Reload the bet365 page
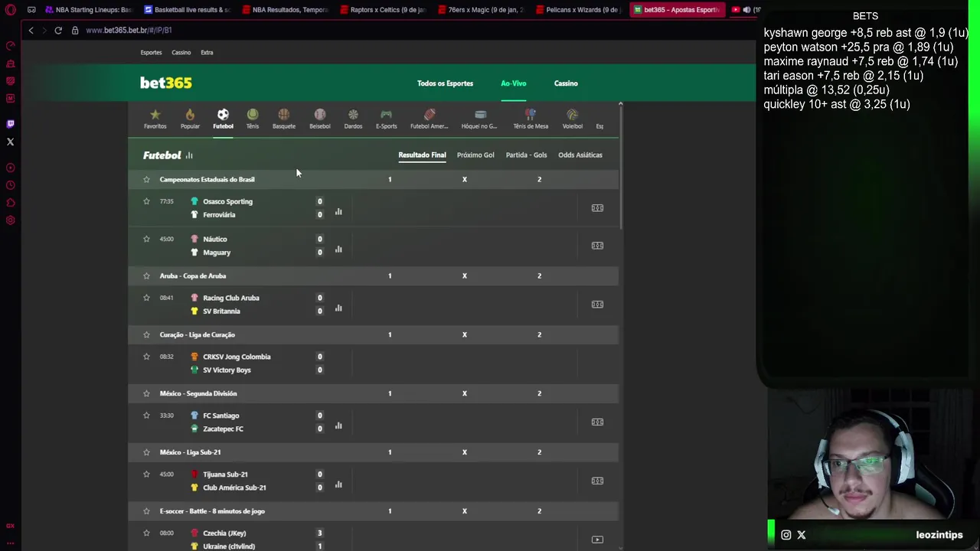 point(58,30)
